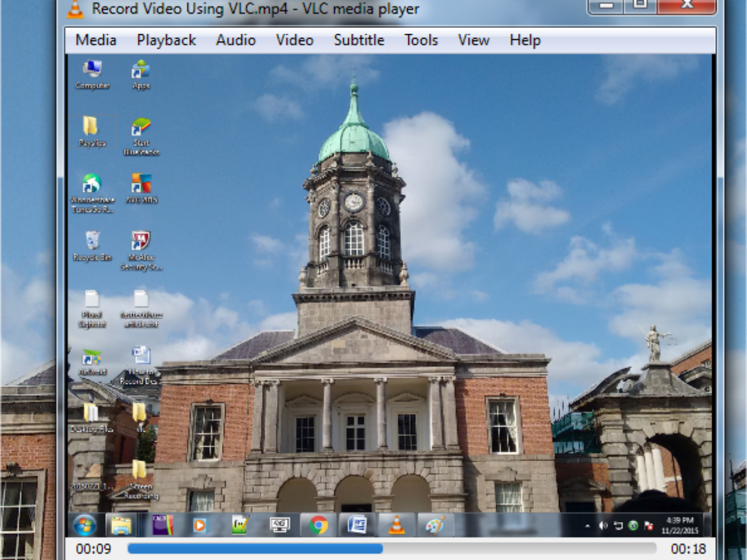Click the Chrome icon on recorded taskbar
The width and height of the screenshot is (747, 560).
[x=319, y=525]
